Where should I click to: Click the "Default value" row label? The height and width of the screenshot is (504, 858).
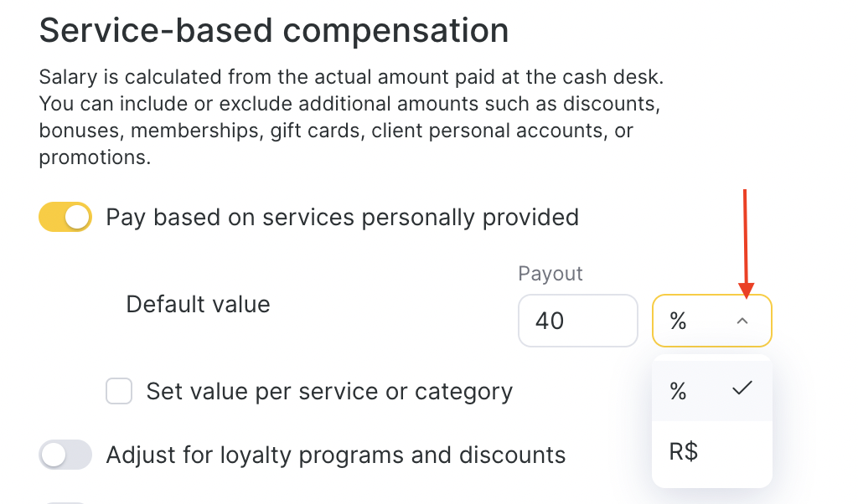[198, 304]
